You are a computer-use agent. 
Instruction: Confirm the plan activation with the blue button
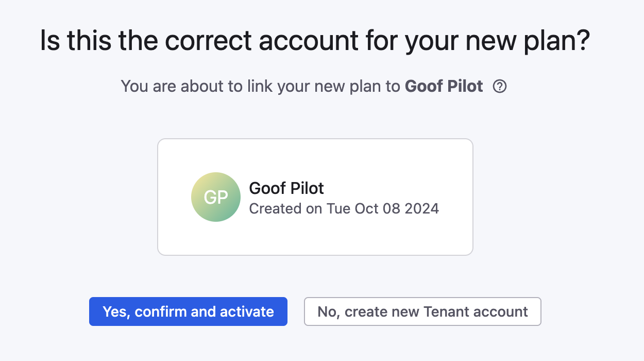[188, 311]
